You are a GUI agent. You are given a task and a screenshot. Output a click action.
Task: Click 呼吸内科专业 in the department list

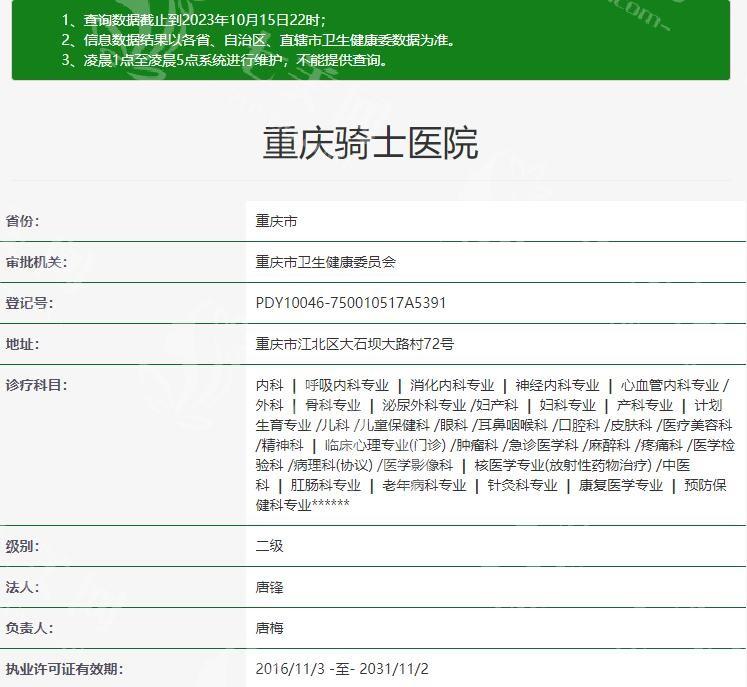click(x=347, y=385)
